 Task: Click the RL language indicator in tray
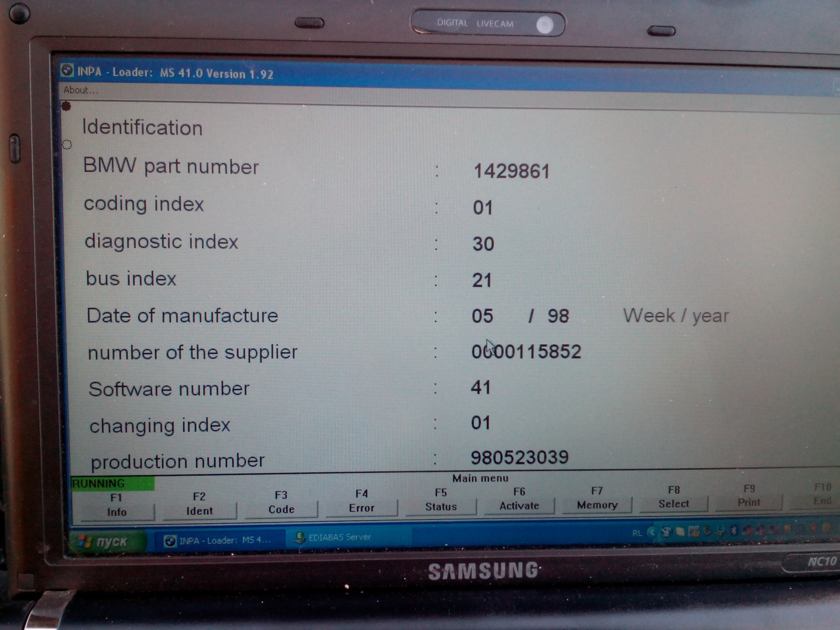[637, 533]
